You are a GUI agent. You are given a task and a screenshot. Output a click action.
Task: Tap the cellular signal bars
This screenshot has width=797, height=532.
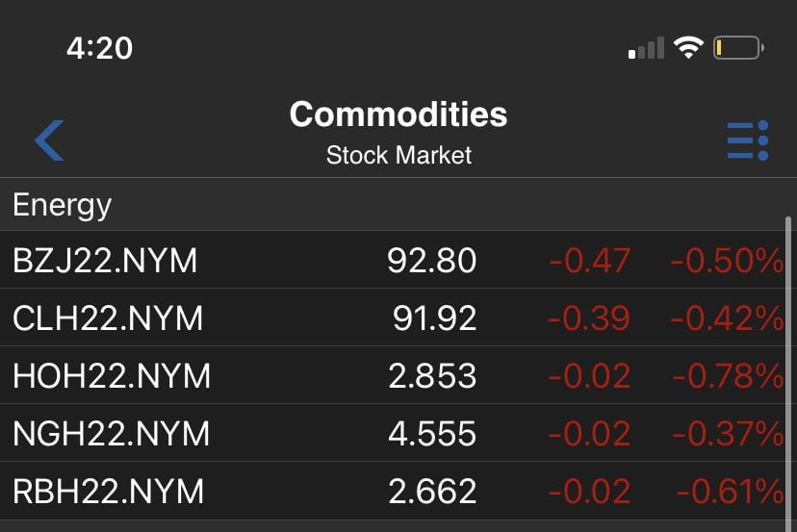click(x=647, y=48)
